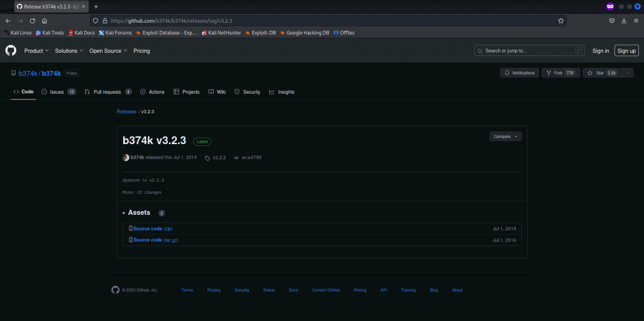Click the padlock site security icon
The image size is (644, 321).
click(104, 21)
